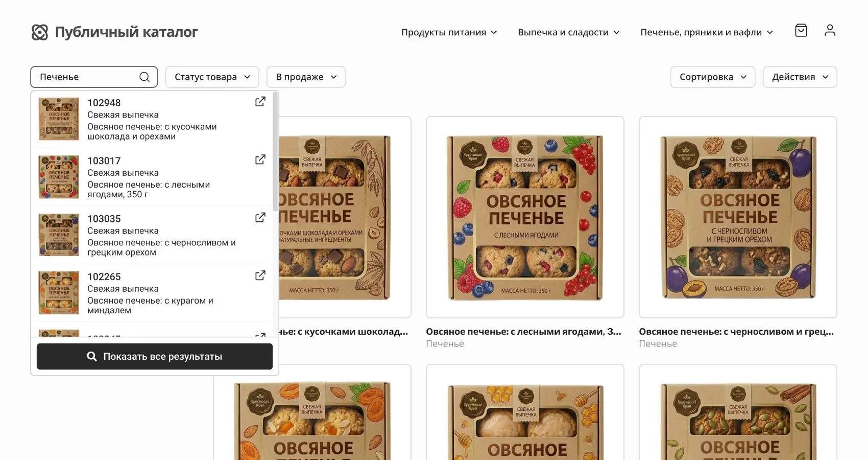868x460 pixels.
Task: Open the pumpkin seed and cinnamon cookie card
Action: [738, 412]
